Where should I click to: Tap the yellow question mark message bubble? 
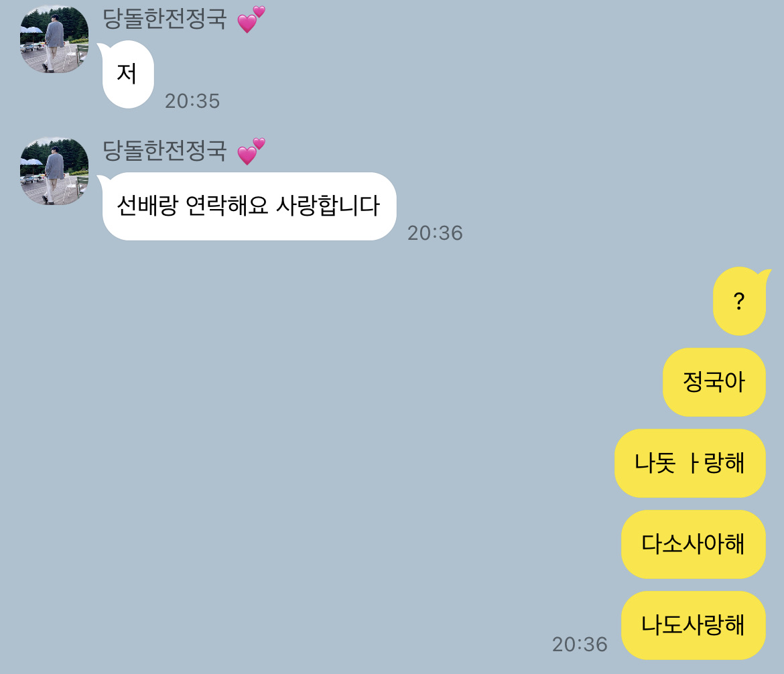(x=739, y=301)
